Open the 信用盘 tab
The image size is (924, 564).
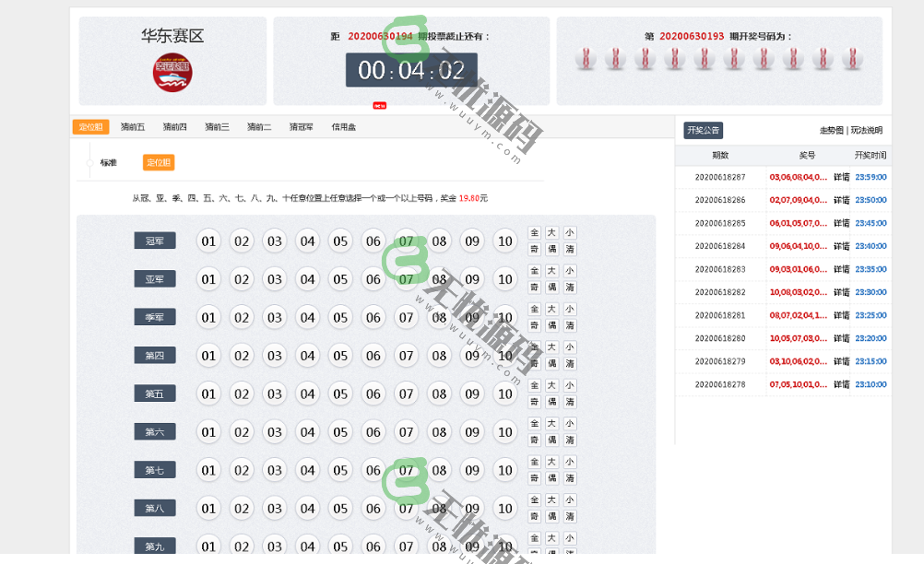point(344,127)
